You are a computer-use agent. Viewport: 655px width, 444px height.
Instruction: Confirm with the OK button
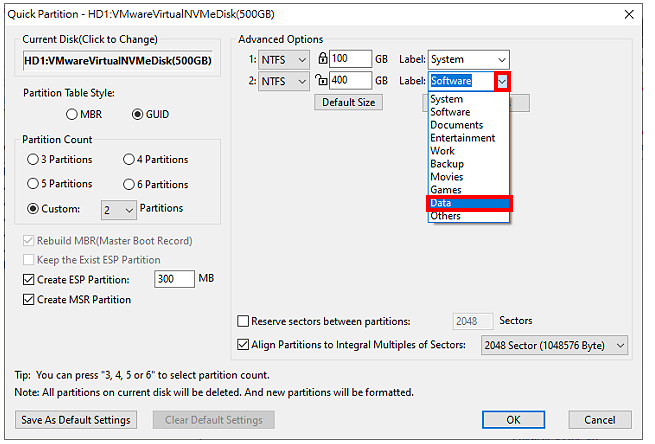513,420
